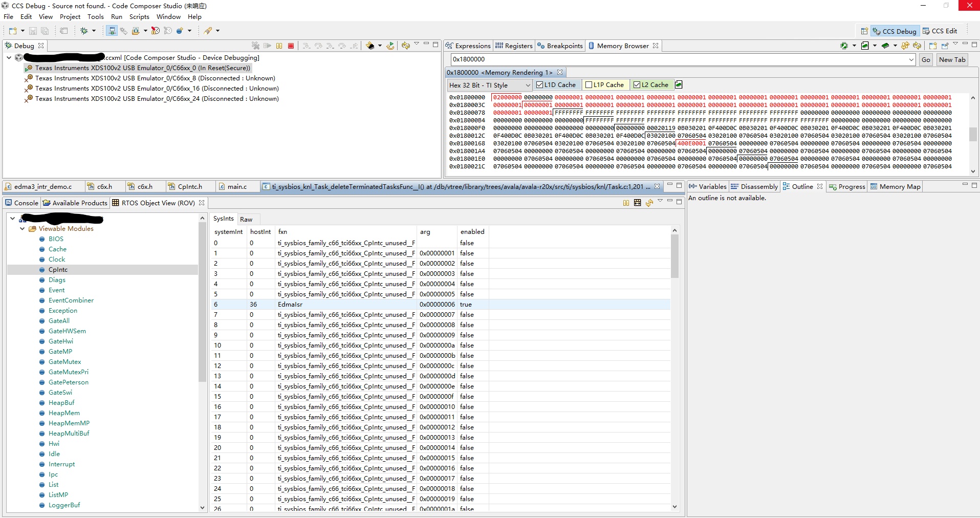Click the Save icon in the main toolbar

pos(33,31)
